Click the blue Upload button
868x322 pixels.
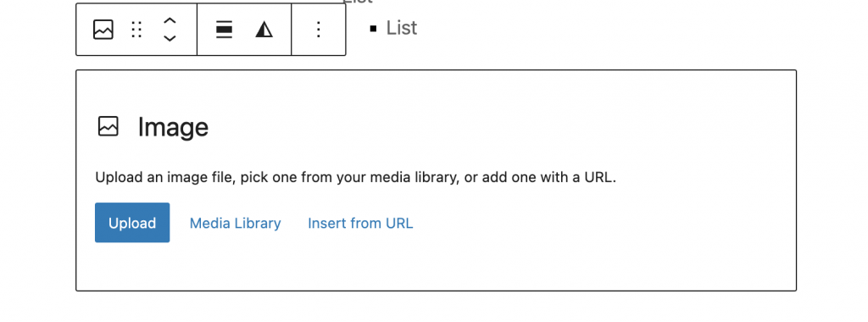(x=132, y=222)
